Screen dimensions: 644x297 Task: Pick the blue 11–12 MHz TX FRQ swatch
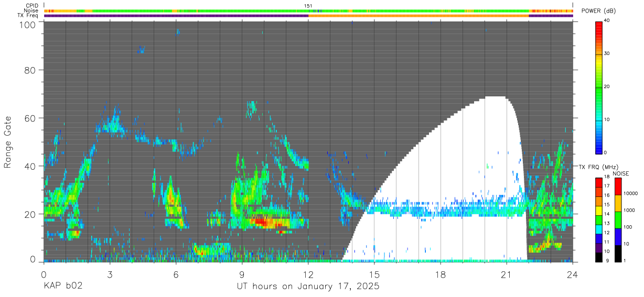(x=599, y=239)
